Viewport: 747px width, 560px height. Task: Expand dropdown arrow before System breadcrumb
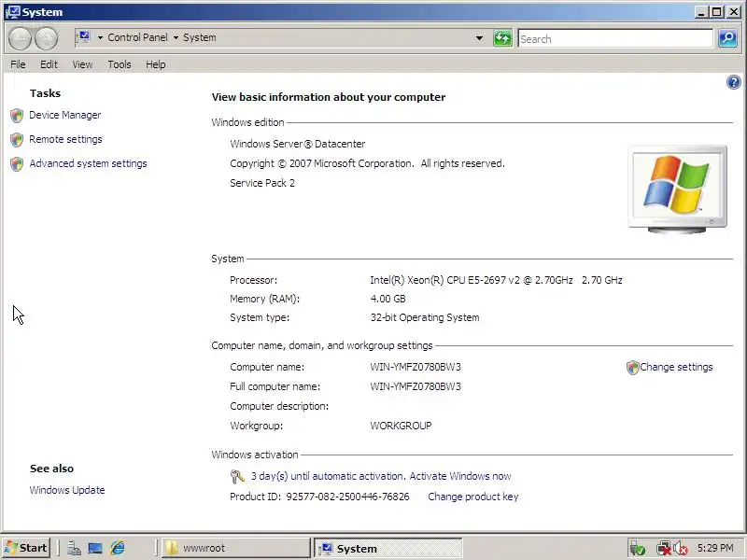click(176, 37)
